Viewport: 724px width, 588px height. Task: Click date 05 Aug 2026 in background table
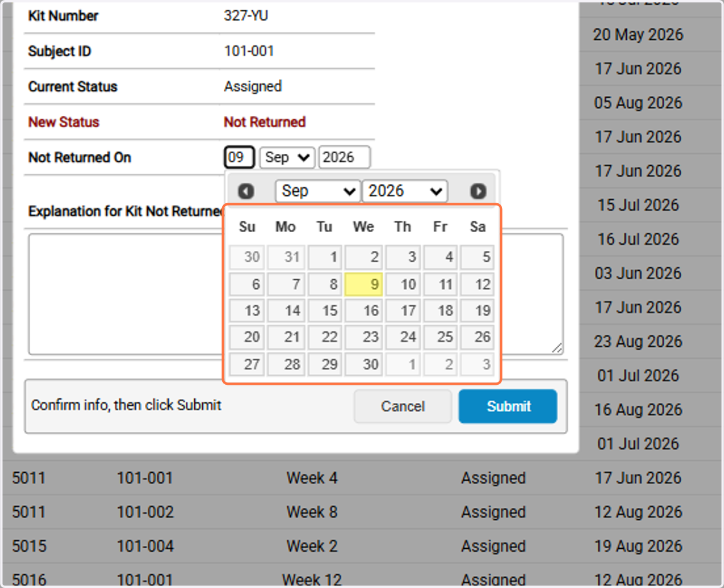tap(638, 103)
